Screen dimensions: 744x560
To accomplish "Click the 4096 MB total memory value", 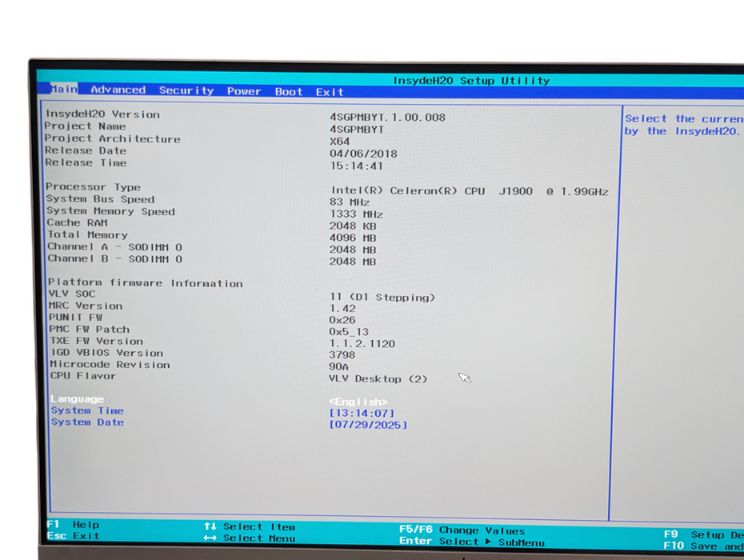I will (x=353, y=238).
